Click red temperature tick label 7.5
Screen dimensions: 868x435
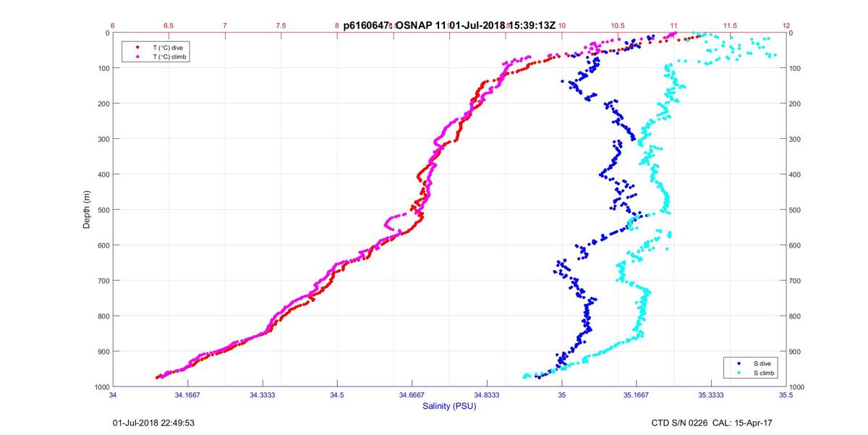tap(281, 25)
